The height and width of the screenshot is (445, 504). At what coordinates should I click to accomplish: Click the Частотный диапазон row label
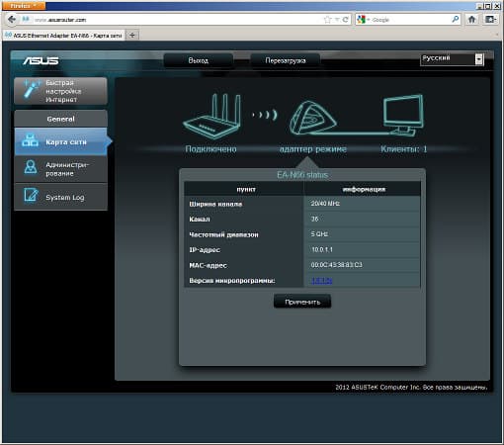tap(223, 234)
